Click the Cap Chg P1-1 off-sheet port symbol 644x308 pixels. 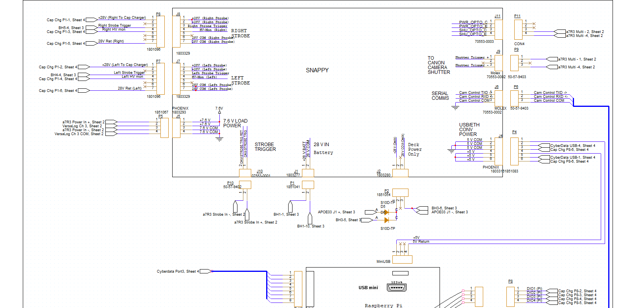click(x=92, y=20)
